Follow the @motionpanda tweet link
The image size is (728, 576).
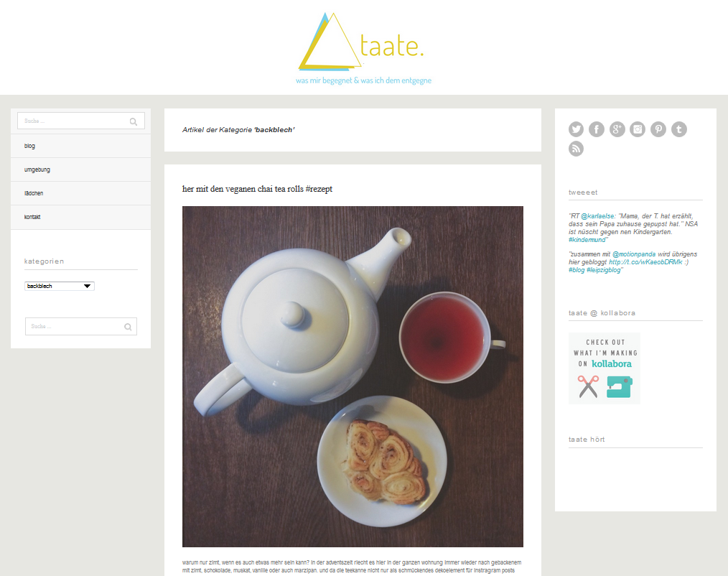pyautogui.click(x=634, y=254)
